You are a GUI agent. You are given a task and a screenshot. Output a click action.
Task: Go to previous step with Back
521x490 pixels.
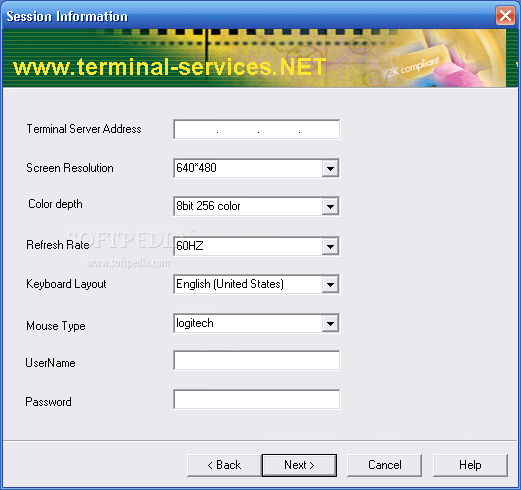[x=224, y=465]
